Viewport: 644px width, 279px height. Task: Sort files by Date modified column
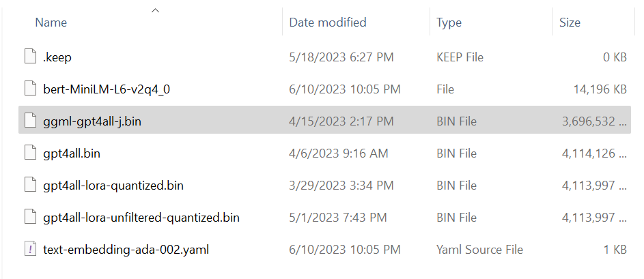click(x=328, y=23)
